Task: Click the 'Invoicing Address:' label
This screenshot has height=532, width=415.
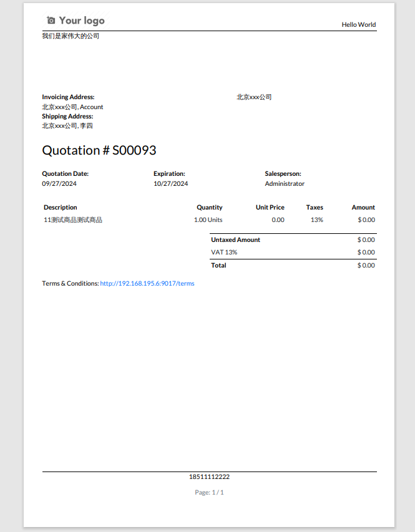Action: [x=68, y=97]
